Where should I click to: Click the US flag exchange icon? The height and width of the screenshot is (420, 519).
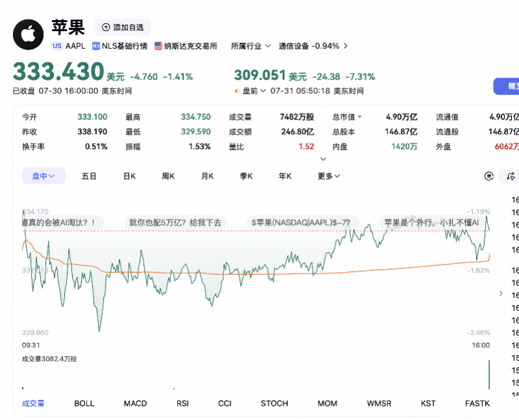(x=158, y=46)
